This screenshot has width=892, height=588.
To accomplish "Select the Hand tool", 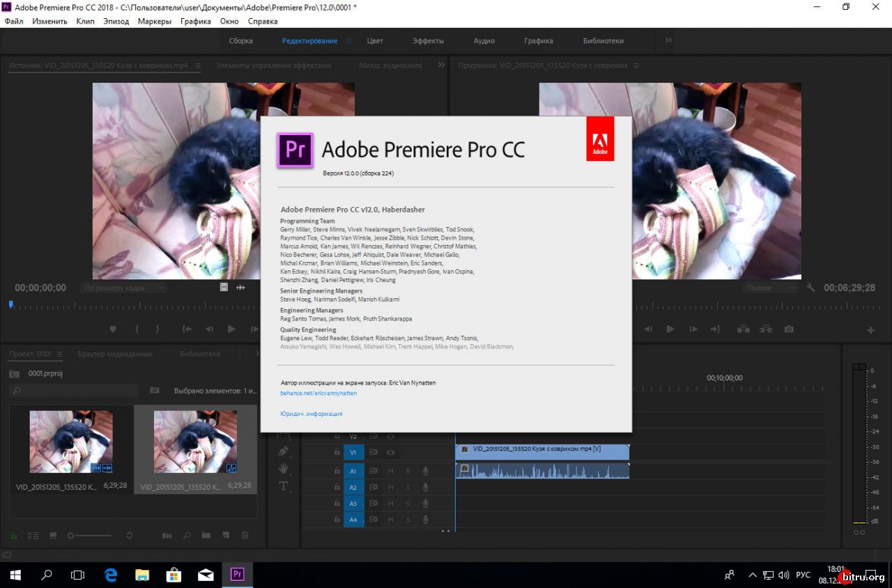I will [284, 469].
